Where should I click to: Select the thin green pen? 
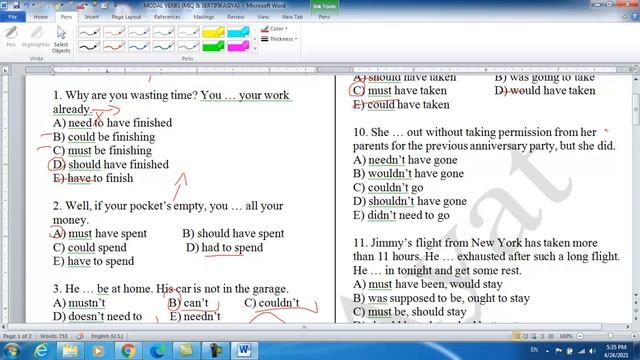click(164, 32)
